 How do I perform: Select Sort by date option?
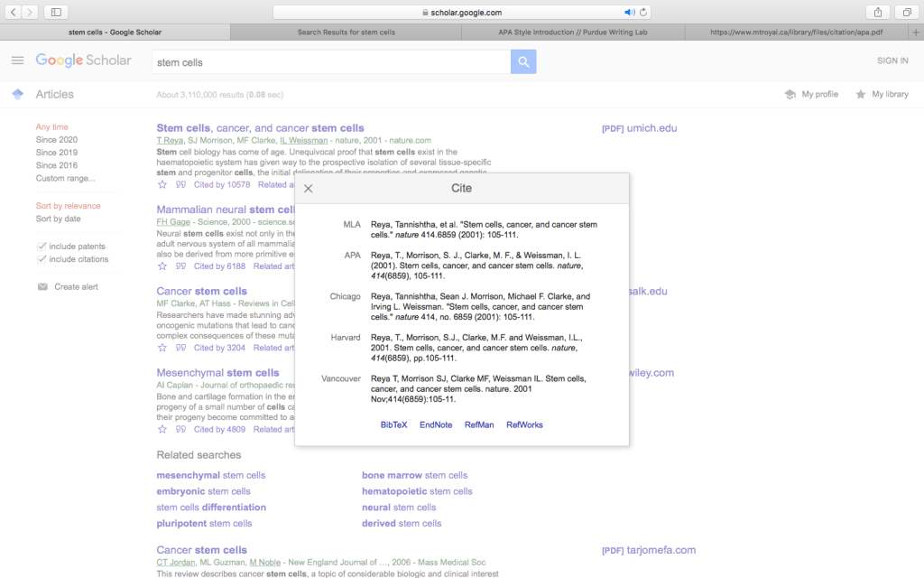(58, 219)
